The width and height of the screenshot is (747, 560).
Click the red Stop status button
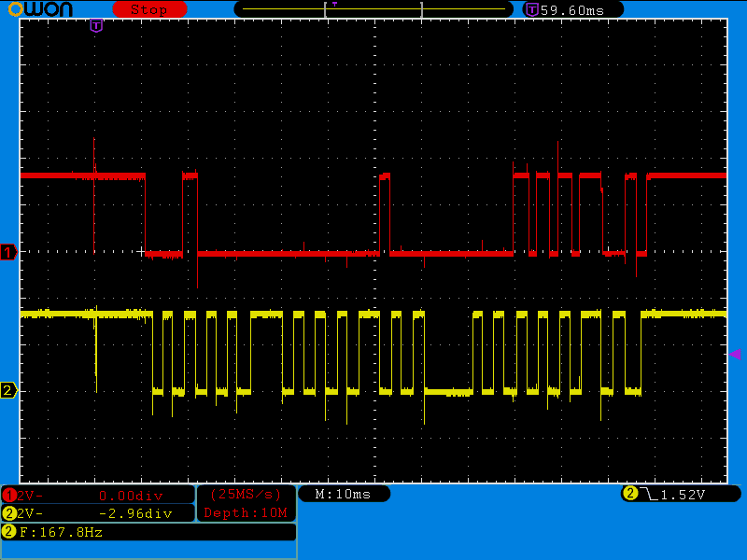[149, 9]
